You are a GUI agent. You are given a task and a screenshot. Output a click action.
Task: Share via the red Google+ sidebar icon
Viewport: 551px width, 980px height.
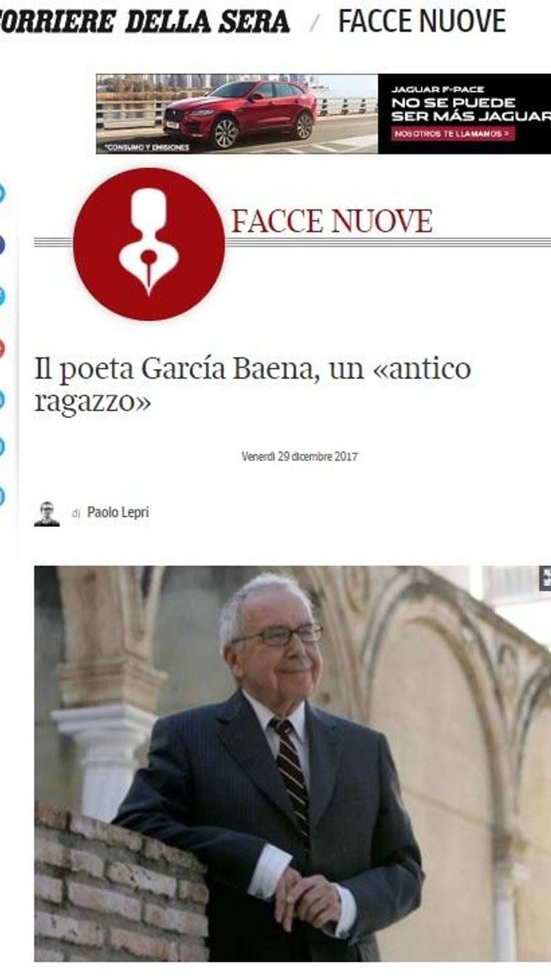pyautogui.click(x=1, y=348)
